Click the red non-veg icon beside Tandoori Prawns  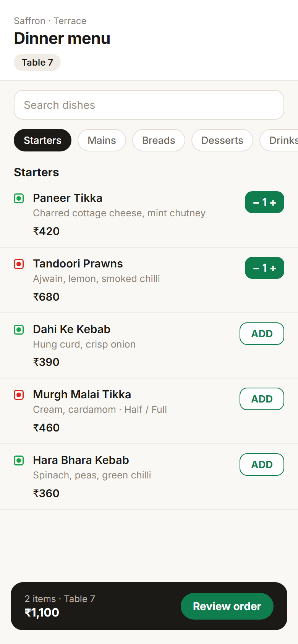[x=19, y=264]
